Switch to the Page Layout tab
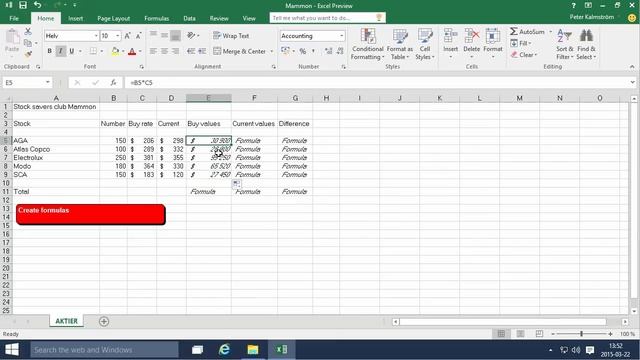Viewport: 640px width, 360px height. click(x=113, y=18)
